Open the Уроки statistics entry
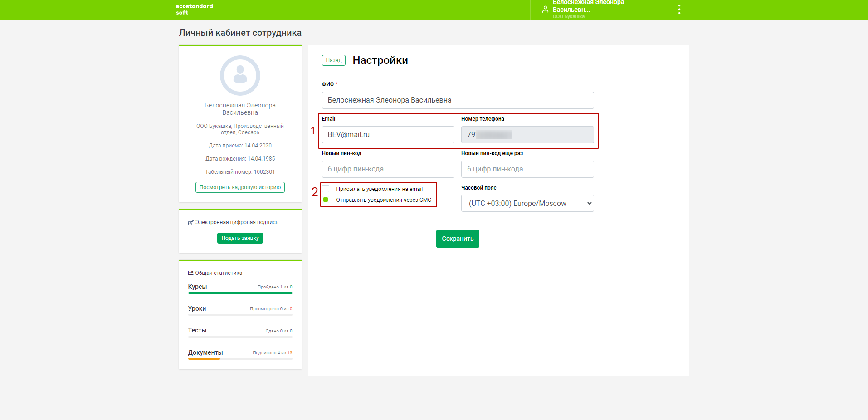The width and height of the screenshot is (868, 420). point(197,308)
